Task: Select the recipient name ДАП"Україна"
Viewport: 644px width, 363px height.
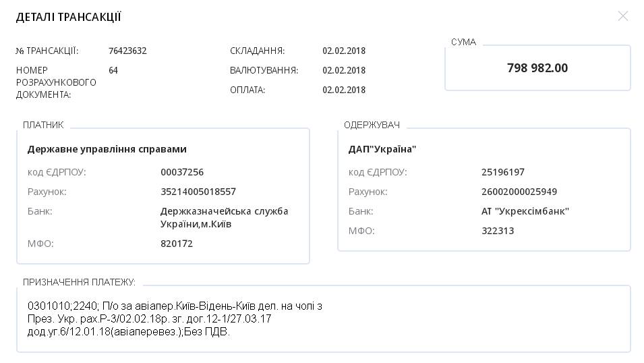Action: click(382, 149)
